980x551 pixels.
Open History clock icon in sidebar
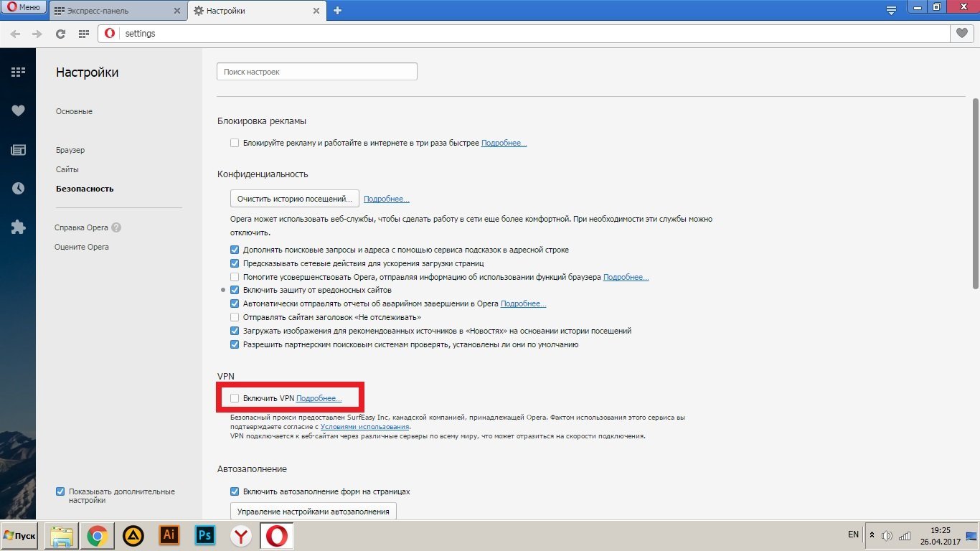click(18, 188)
